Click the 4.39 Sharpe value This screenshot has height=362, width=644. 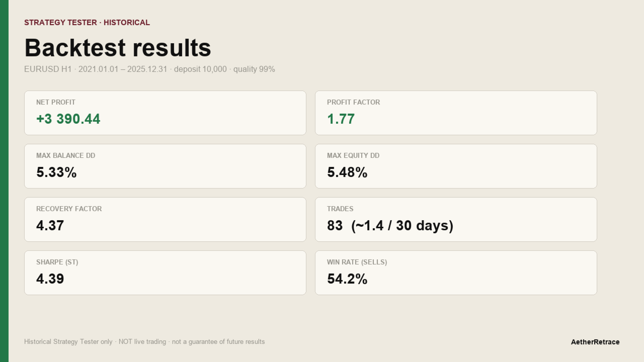click(x=50, y=279)
